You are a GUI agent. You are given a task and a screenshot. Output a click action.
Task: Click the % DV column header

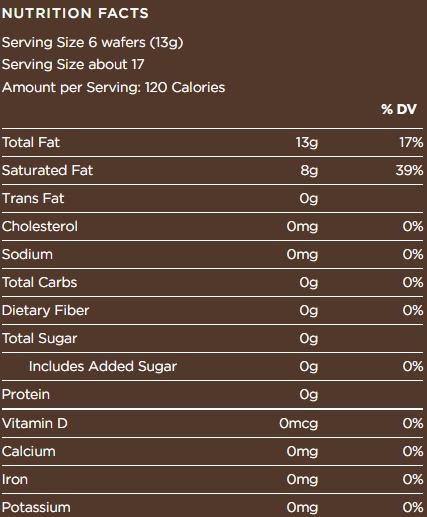[399, 109]
